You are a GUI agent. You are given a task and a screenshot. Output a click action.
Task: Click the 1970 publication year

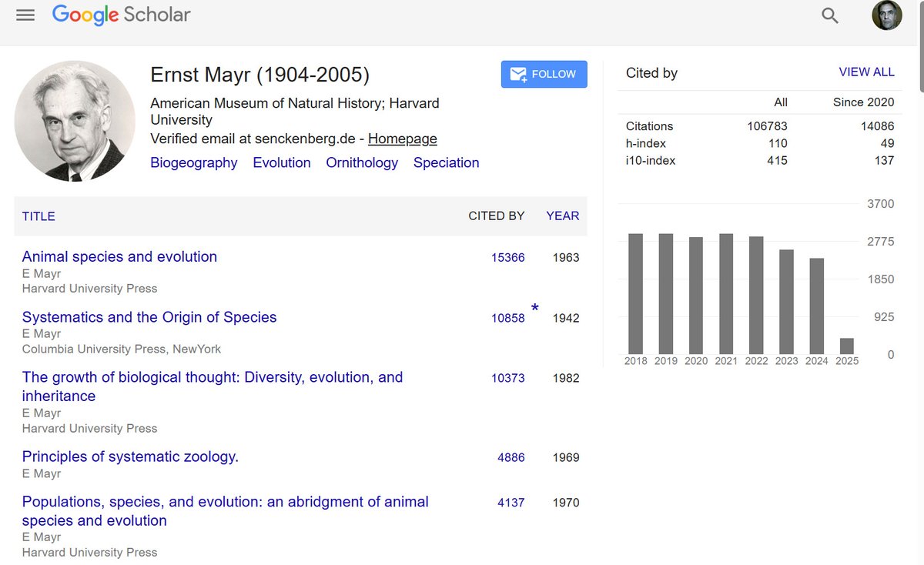[x=566, y=503]
